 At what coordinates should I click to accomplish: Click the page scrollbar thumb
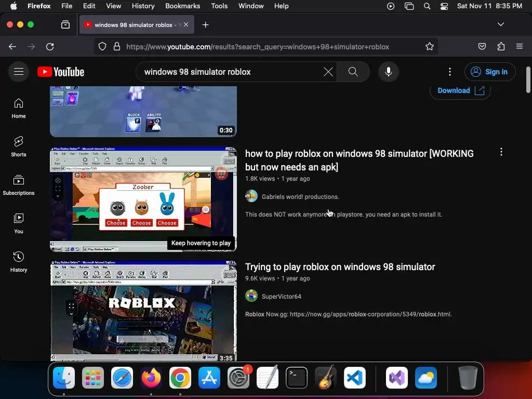pos(528,79)
